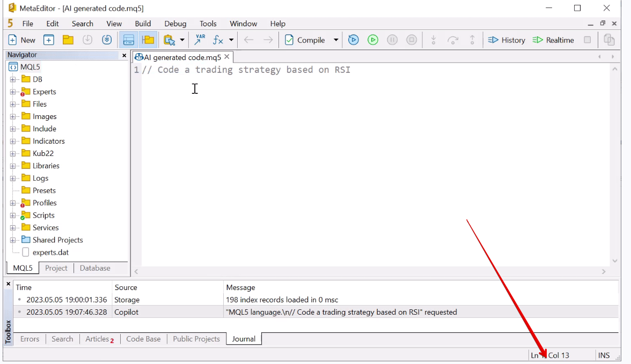Expand the Scripts folder
631x364 pixels.
[13, 215]
